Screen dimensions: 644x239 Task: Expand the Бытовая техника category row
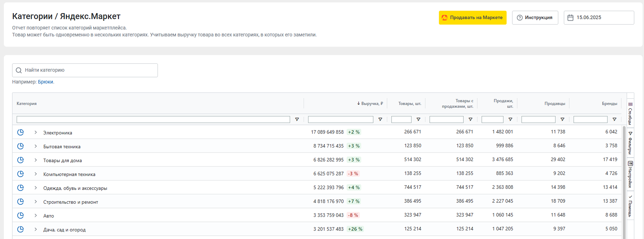[36, 146]
